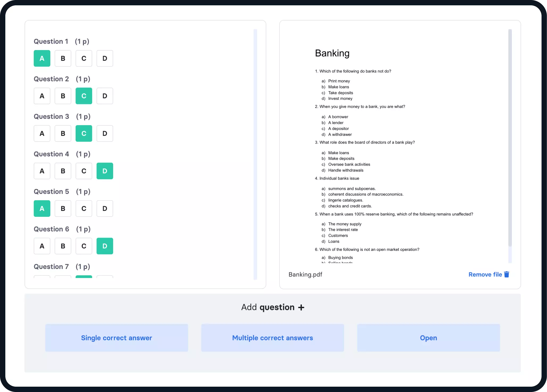Select answer D for Question 6

point(104,246)
